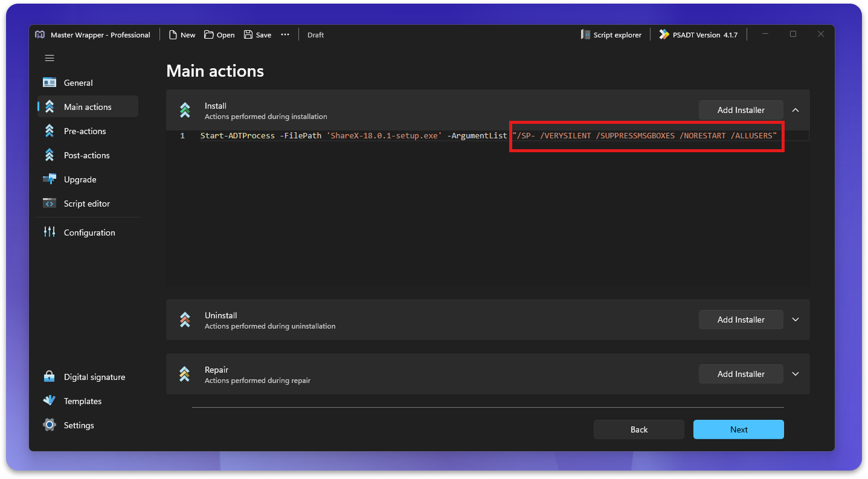Viewport: 868px width, 479px height.
Task: Open the three-dot more options menu
Action: pyautogui.click(x=285, y=34)
